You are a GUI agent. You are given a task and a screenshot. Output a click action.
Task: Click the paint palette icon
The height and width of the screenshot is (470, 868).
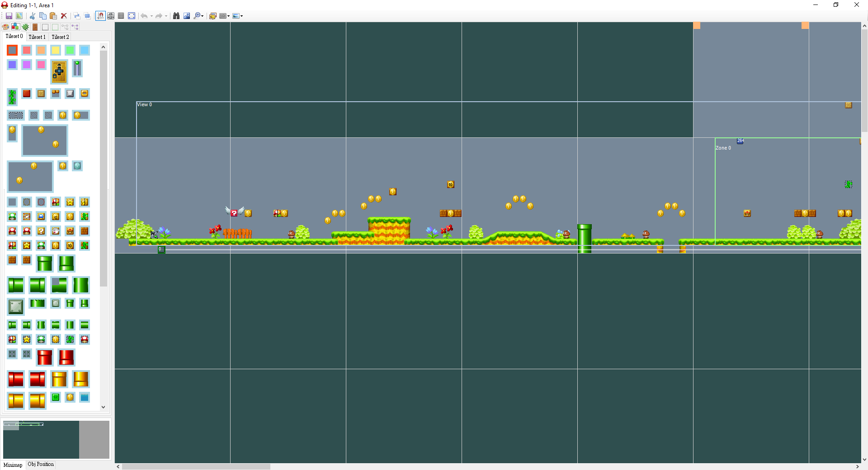pos(5,27)
